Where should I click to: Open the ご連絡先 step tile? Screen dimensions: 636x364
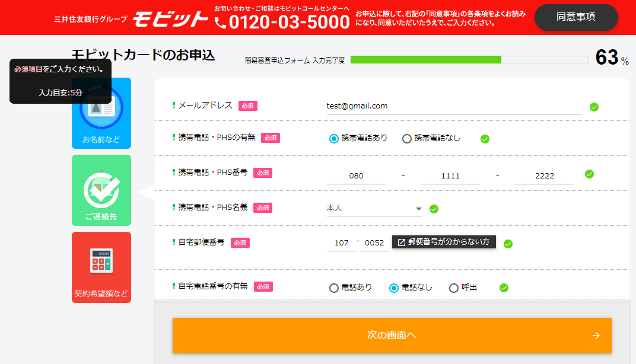coord(101,190)
